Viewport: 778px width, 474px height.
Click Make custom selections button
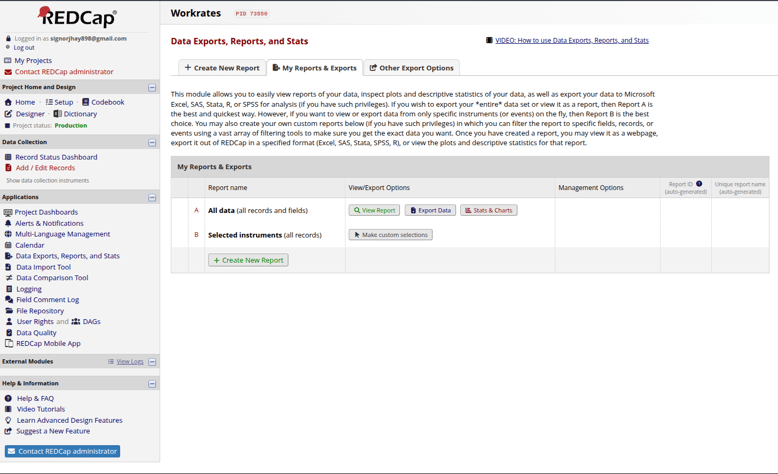tap(390, 235)
